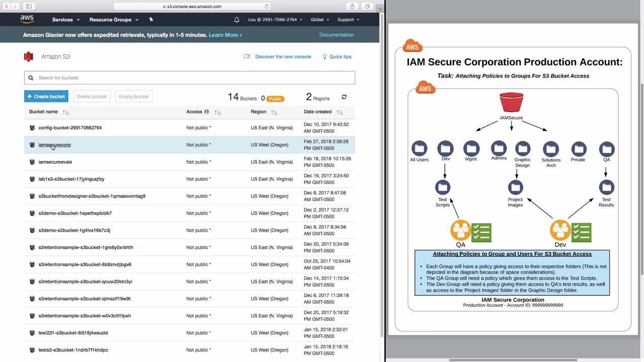Open the Services dropdown menu

[66, 20]
